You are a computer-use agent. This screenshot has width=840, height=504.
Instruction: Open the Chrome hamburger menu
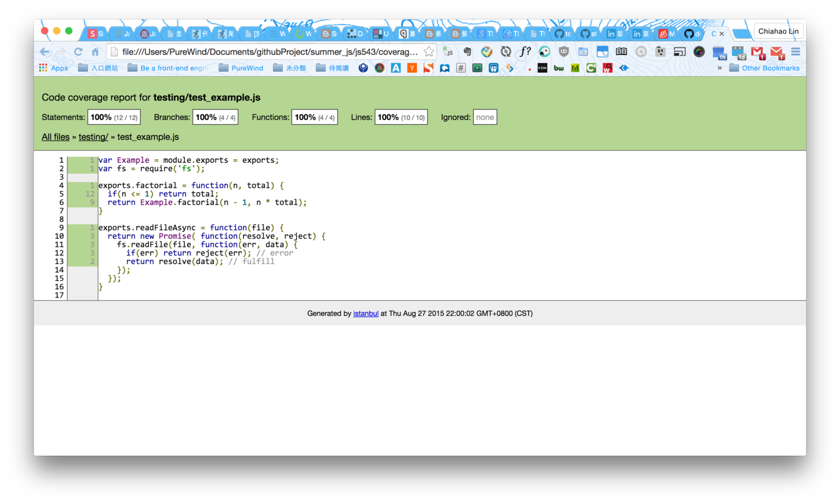[x=796, y=52]
